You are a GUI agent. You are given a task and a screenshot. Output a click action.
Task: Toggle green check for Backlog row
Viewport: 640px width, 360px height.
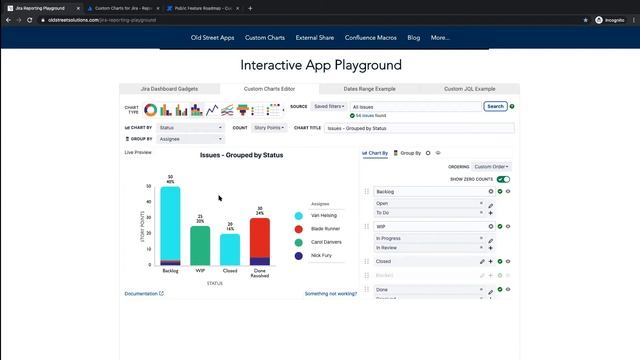(x=500, y=191)
